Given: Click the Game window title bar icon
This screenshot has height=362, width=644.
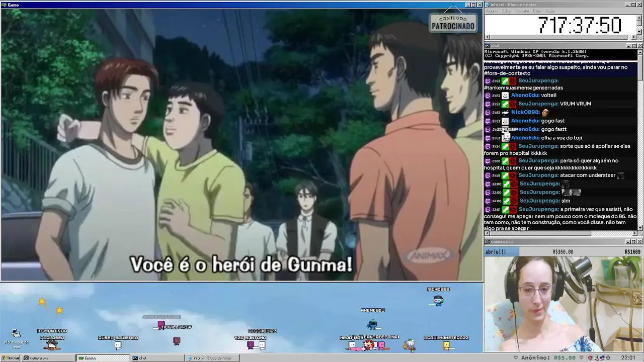Looking at the screenshot, I should (x=4, y=5).
